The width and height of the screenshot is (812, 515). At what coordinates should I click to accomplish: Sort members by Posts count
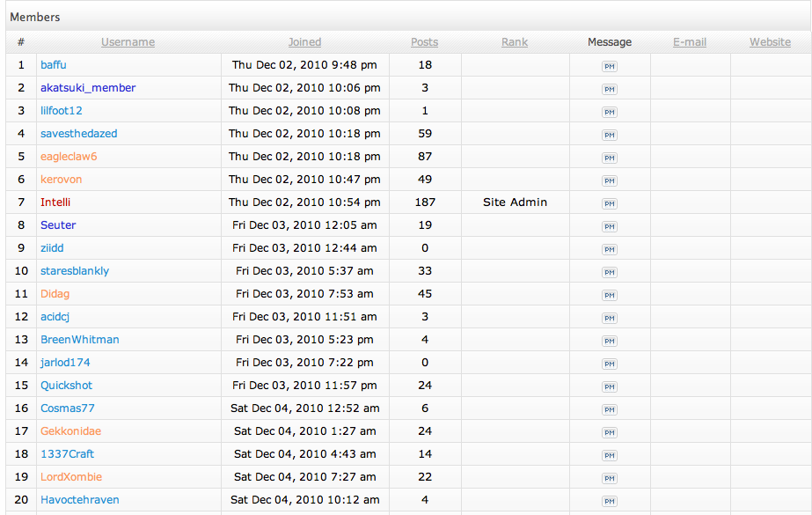(424, 42)
